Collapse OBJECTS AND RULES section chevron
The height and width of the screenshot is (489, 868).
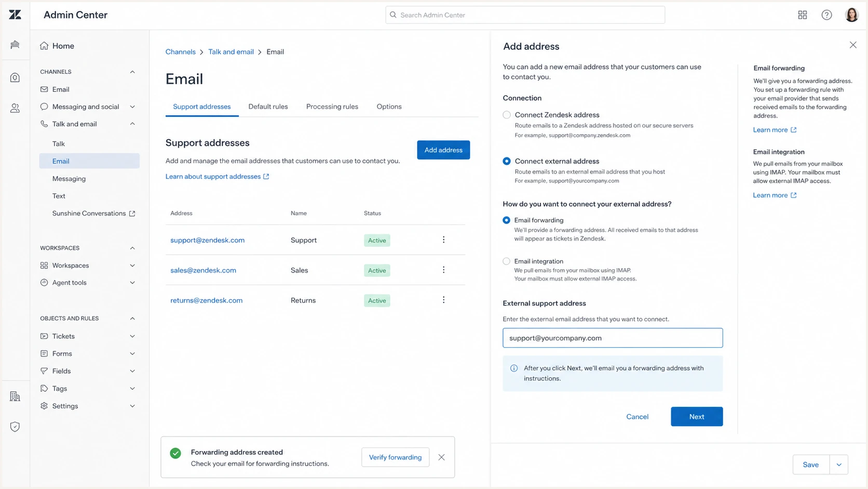(132, 318)
